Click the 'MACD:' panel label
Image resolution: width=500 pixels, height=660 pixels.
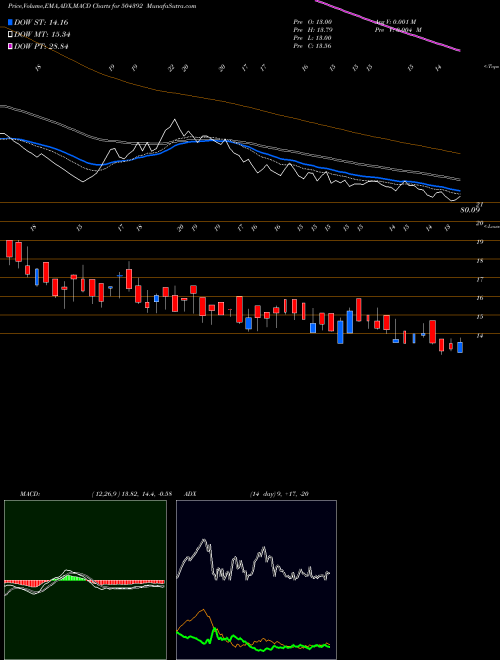point(29,494)
